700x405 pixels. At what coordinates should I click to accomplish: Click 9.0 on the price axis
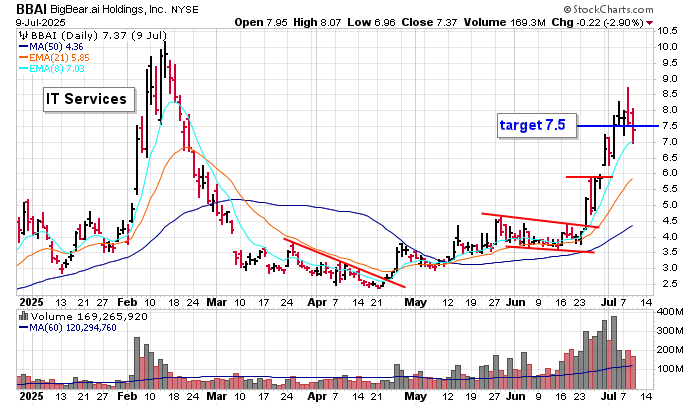tap(670, 79)
